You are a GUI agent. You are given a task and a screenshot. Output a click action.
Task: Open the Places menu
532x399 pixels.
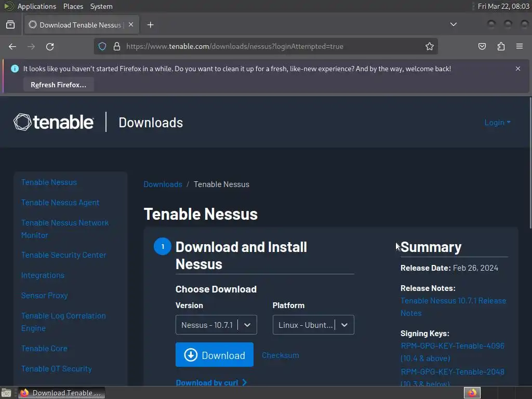(x=73, y=6)
